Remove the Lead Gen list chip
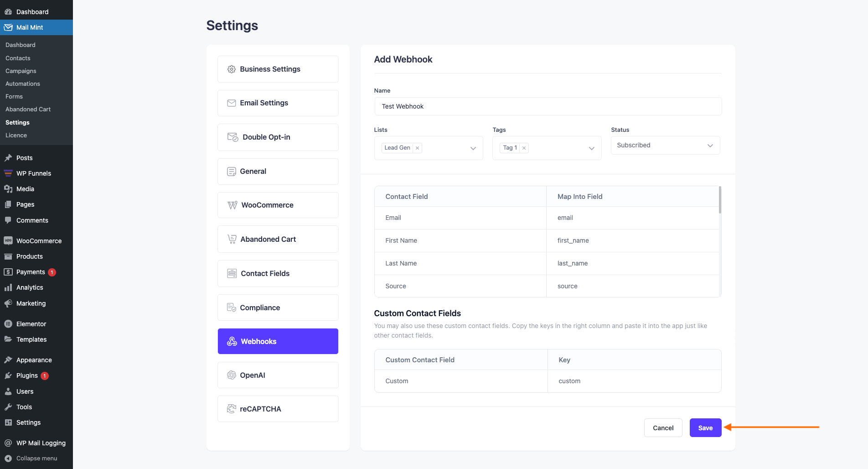The width and height of the screenshot is (868, 469). point(417,148)
